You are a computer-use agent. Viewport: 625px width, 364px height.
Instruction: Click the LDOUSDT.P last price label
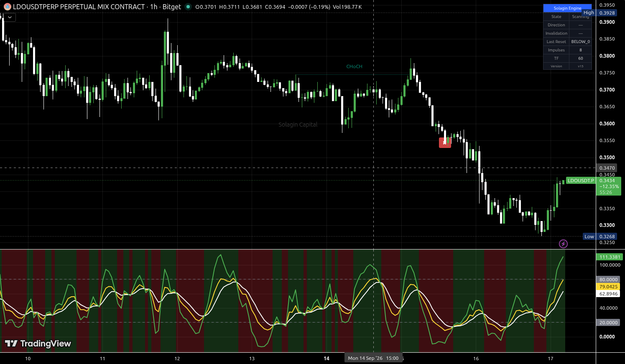click(580, 181)
